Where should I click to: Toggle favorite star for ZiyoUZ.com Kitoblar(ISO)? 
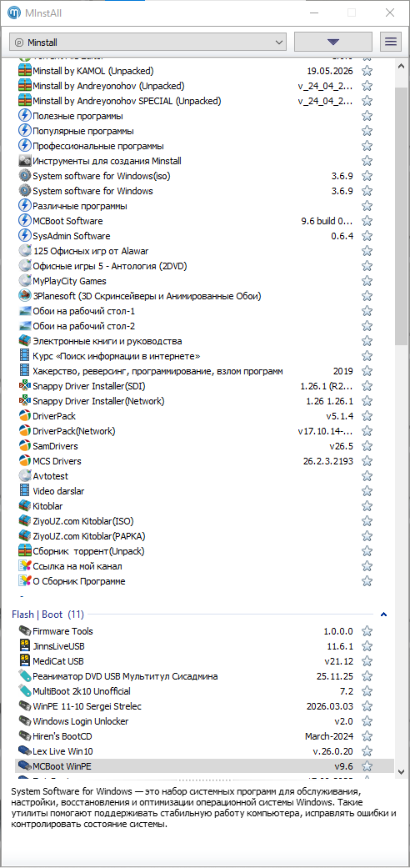pyautogui.click(x=367, y=521)
